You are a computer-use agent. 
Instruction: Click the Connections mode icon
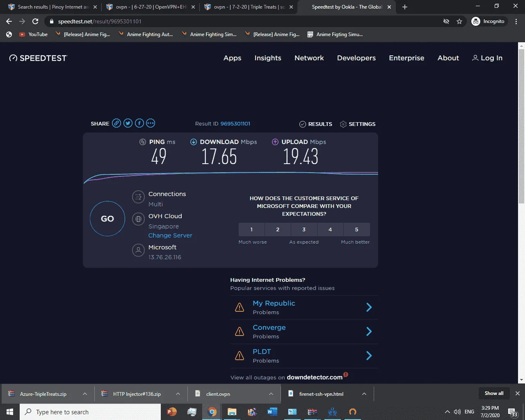point(139,197)
